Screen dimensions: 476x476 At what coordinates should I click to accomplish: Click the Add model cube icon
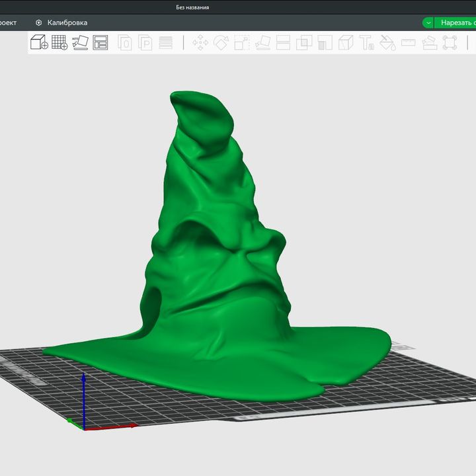tap(39, 43)
